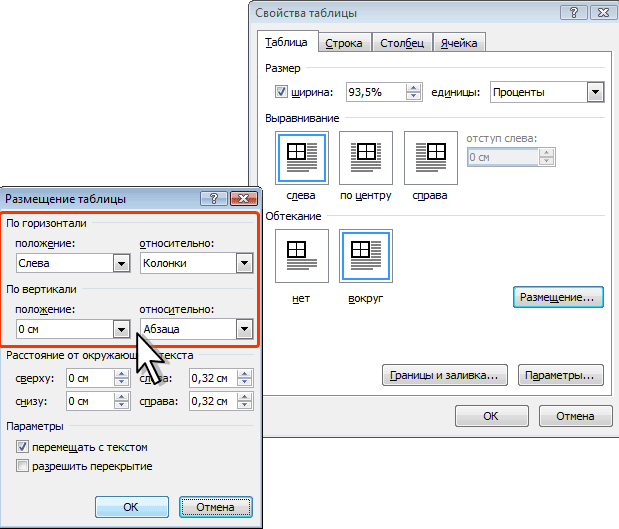Click help icon in Размещение таблицы dialog
The height and width of the screenshot is (529, 619).
pyautogui.click(x=214, y=199)
